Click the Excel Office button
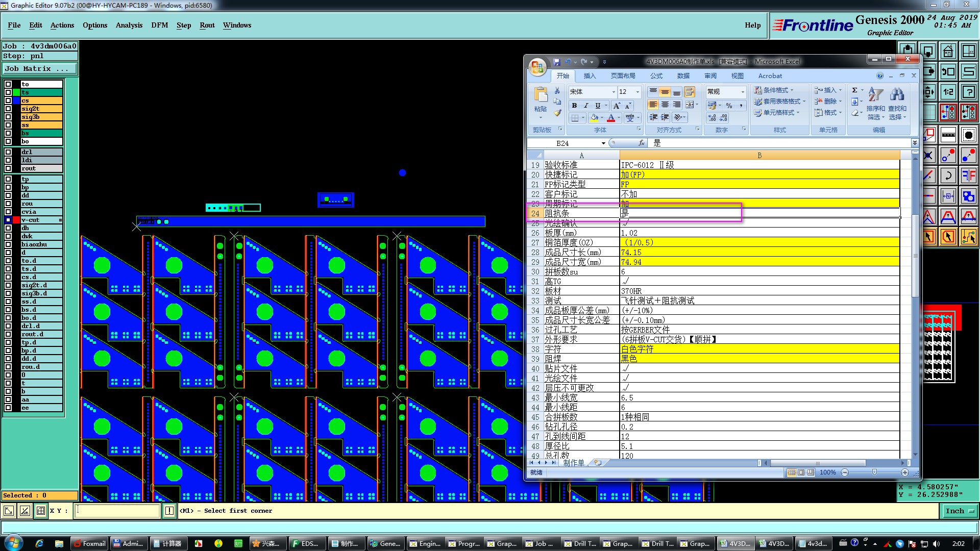This screenshot has height=551, width=980. (x=537, y=67)
